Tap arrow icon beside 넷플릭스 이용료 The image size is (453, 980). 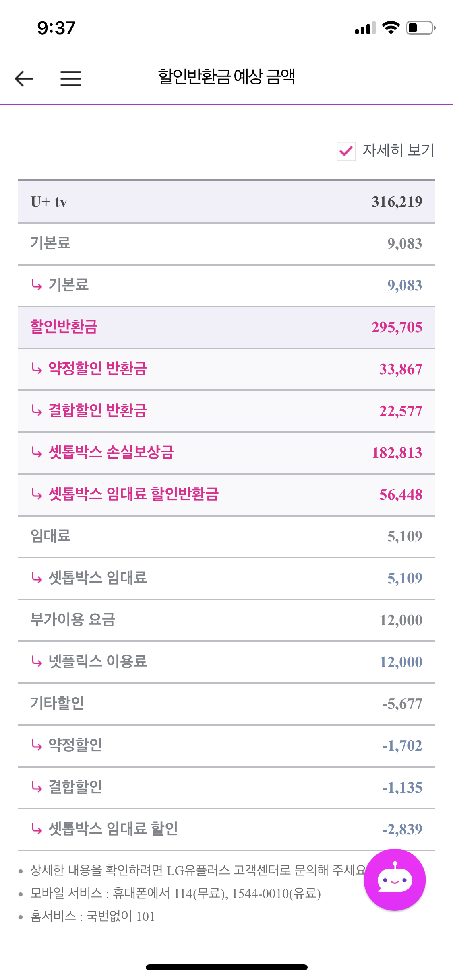pos(37,661)
